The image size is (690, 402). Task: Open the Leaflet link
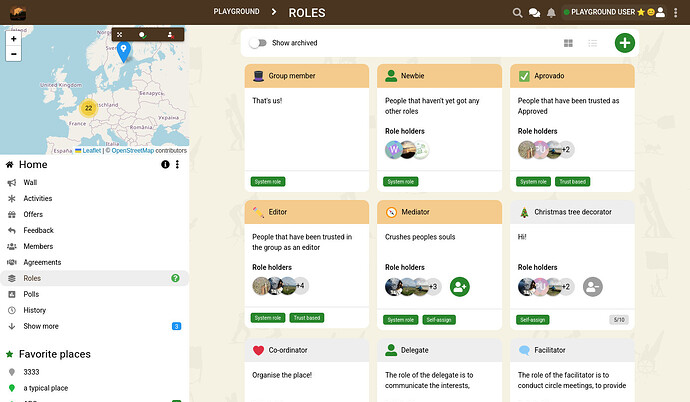pos(92,150)
